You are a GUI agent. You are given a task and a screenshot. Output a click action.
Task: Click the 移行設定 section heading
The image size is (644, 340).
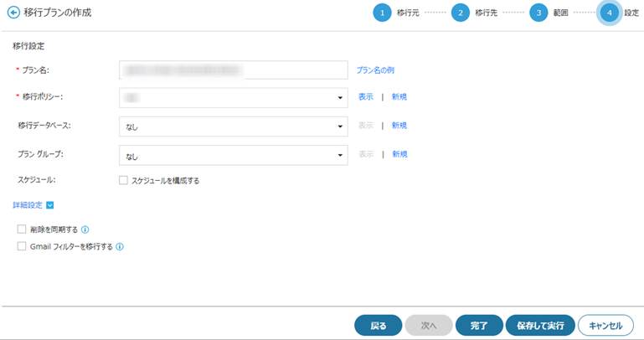[28, 46]
